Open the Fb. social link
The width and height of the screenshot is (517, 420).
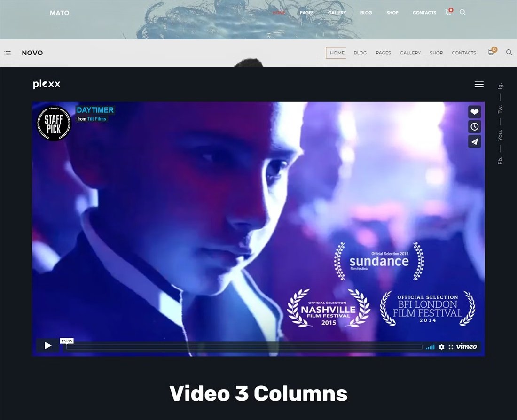click(501, 161)
